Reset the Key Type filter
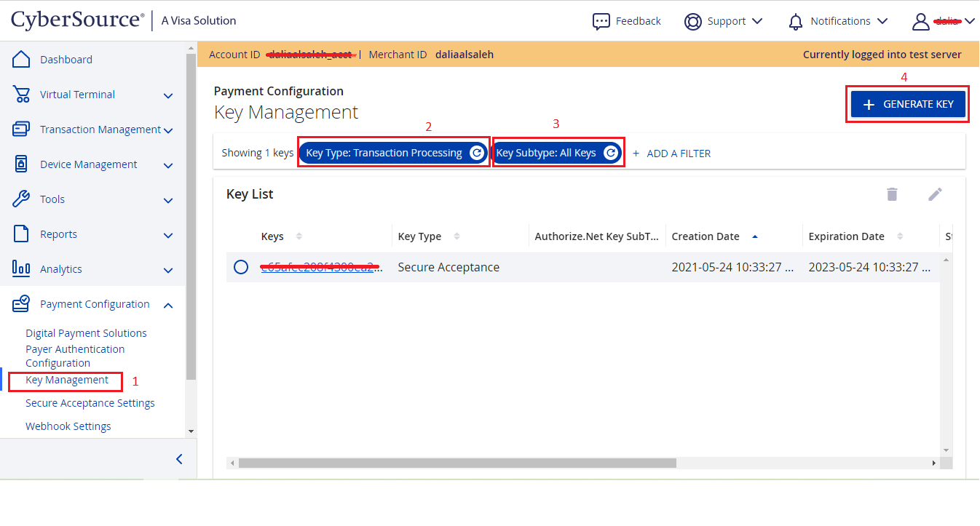Viewport: 980px width, 526px height. pos(476,153)
